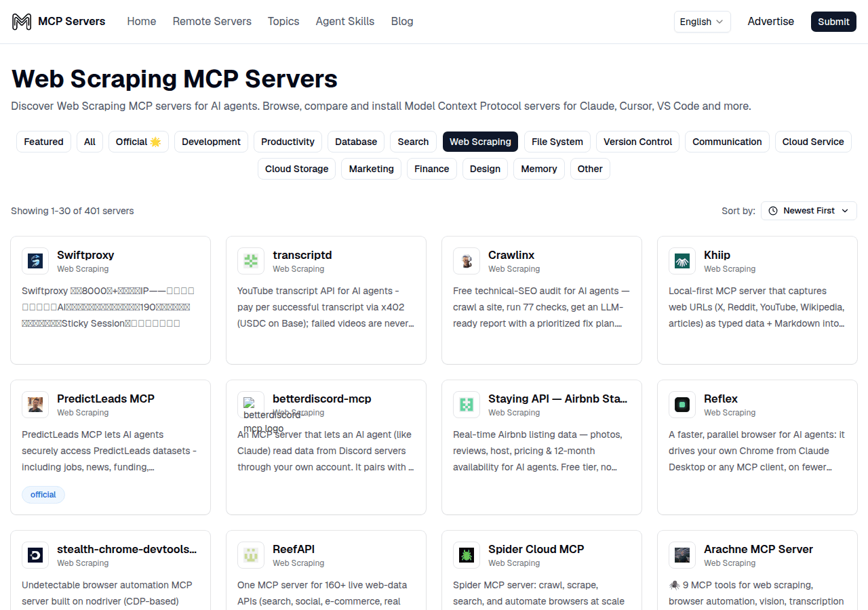Select the All category filter
The width and height of the screenshot is (868, 610).
[90, 142]
